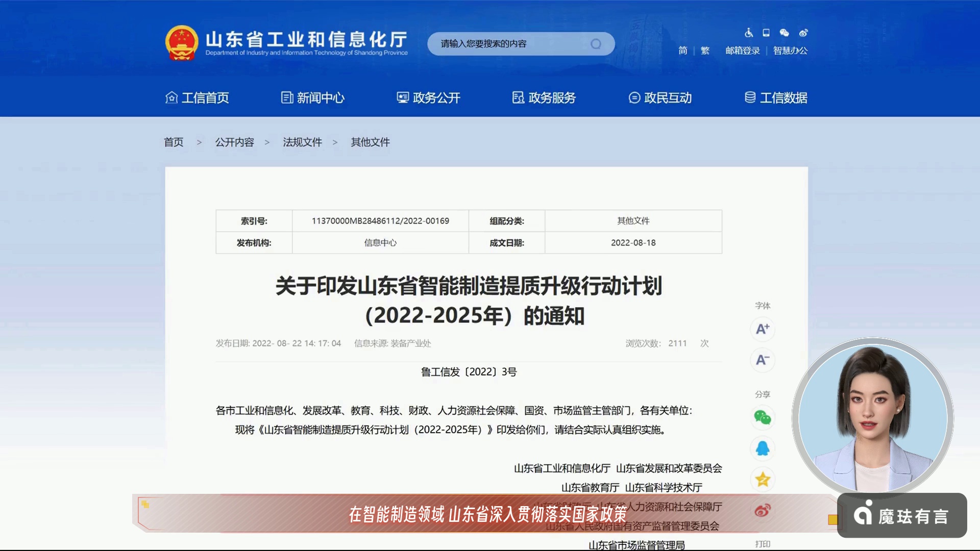The width and height of the screenshot is (980, 551).
Task: Click the 智慧办公 link
Action: [x=790, y=51]
